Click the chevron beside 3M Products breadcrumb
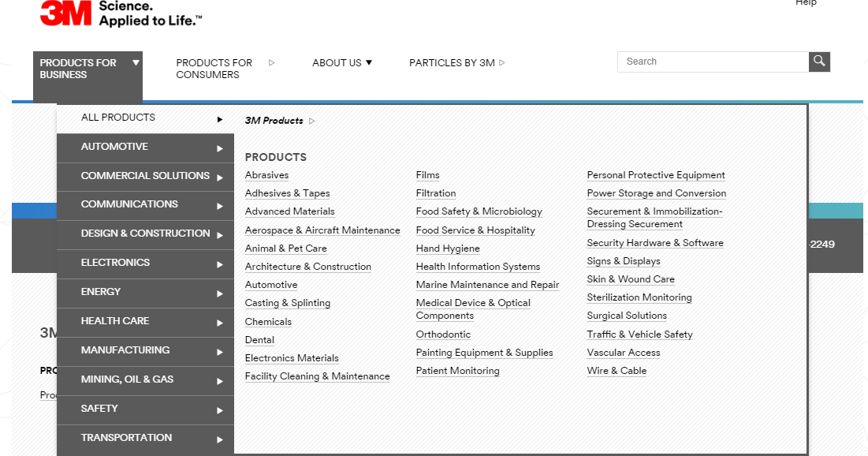The image size is (868, 456). [x=311, y=121]
